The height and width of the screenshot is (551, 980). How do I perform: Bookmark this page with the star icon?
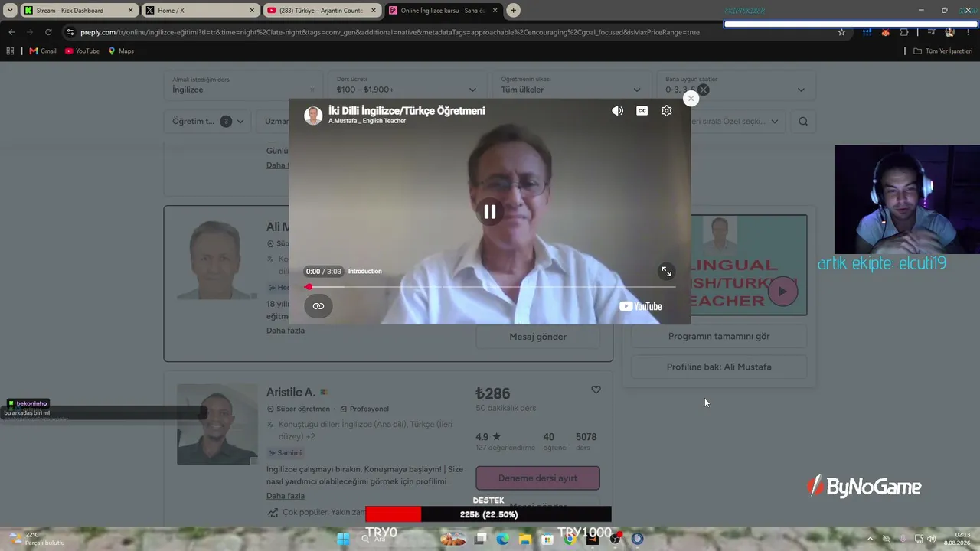(x=841, y=32)
